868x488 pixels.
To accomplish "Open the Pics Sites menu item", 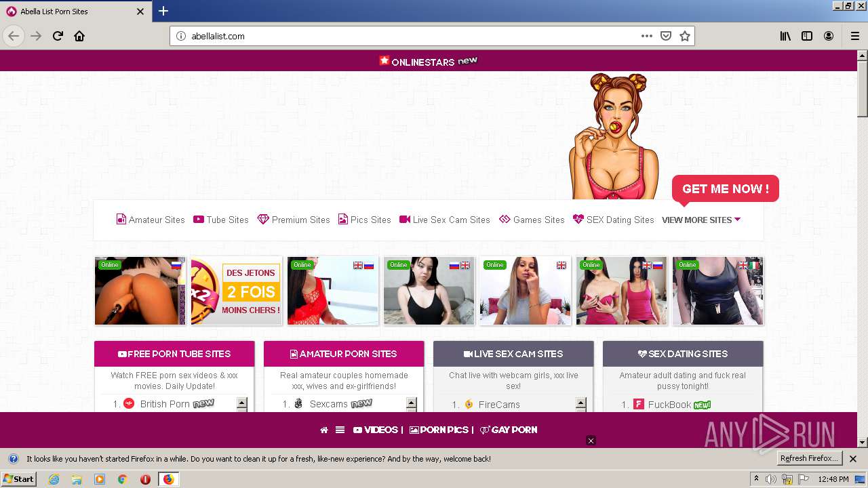I will pyautogui.click(x=365, y=220).
